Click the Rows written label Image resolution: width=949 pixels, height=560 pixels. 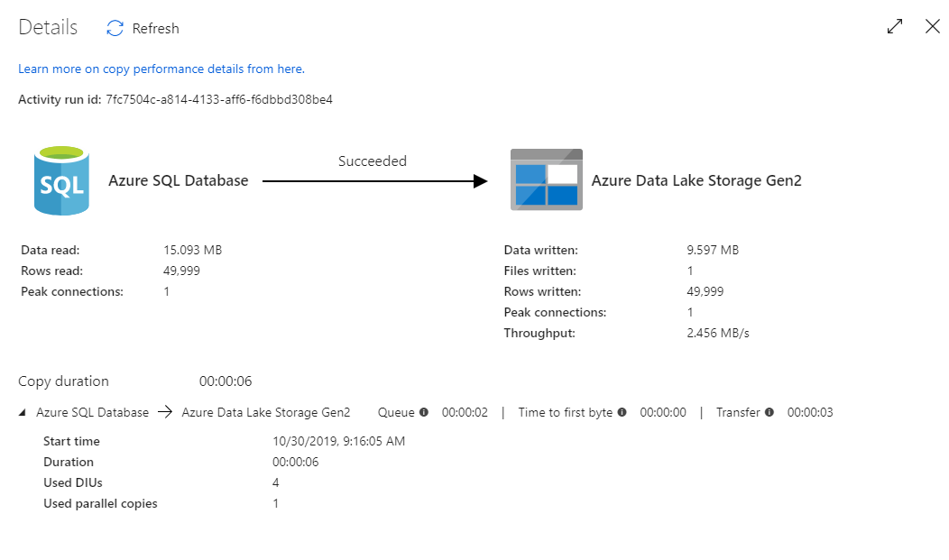(x=542, y=291)
